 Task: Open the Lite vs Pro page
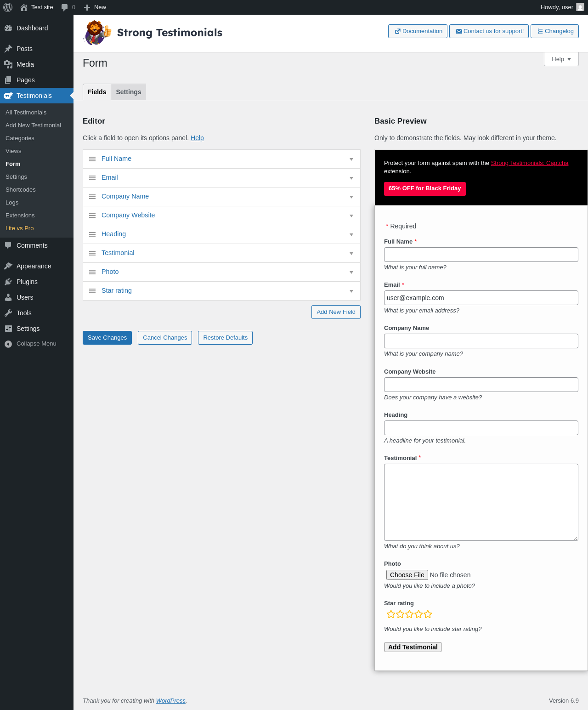point(20,228)
